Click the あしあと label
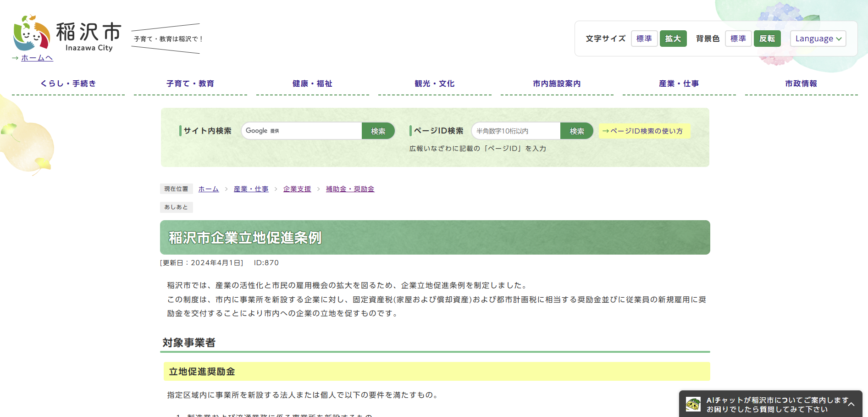The image size is (868, 417). (177, 207)
